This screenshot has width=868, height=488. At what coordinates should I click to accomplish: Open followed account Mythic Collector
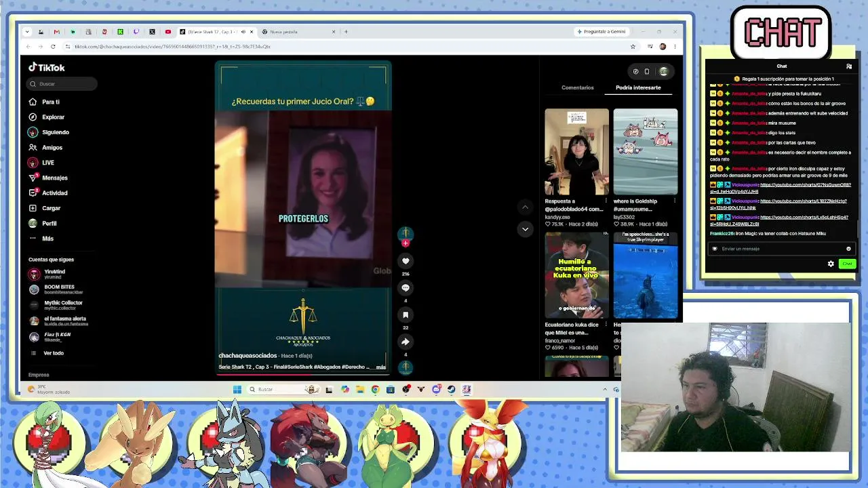(56, 305)
